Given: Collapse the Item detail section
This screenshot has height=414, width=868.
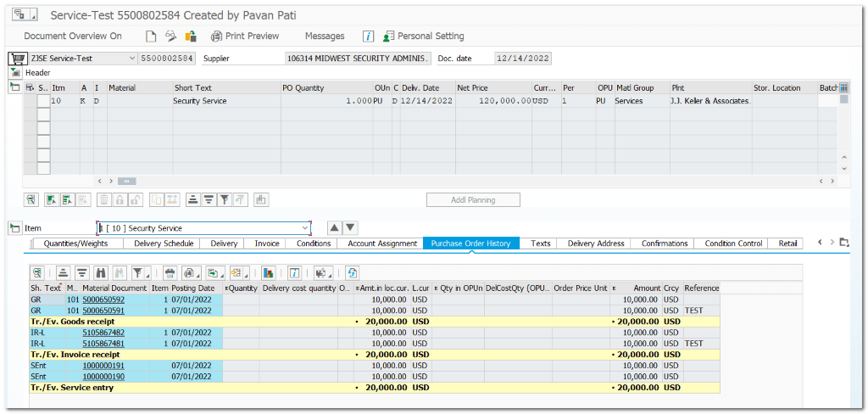Looking at the screenshot, I should tap(14, 228).
